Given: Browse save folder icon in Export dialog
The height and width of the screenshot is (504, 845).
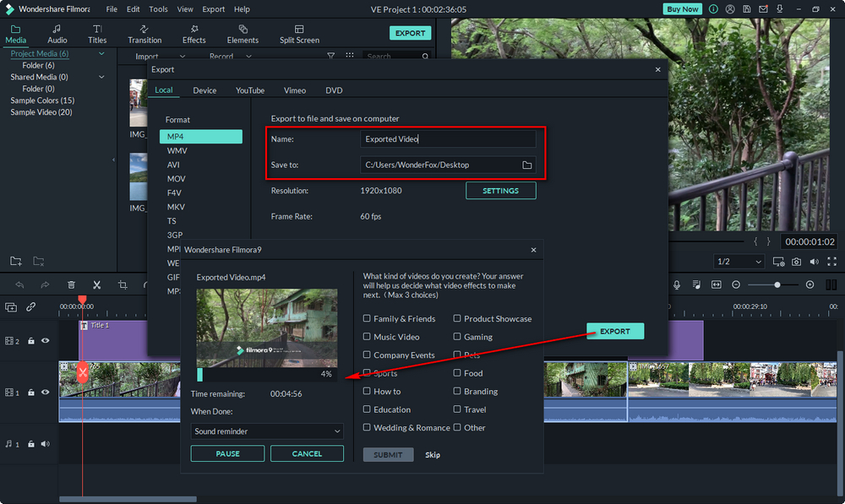Looking at the screenshot, I should (x=527, y=165).
